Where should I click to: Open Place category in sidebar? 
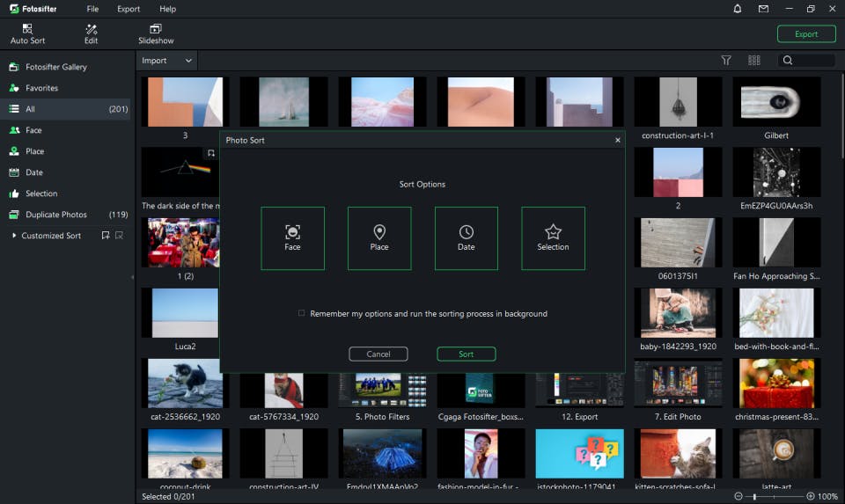click(x=65, y=150)
